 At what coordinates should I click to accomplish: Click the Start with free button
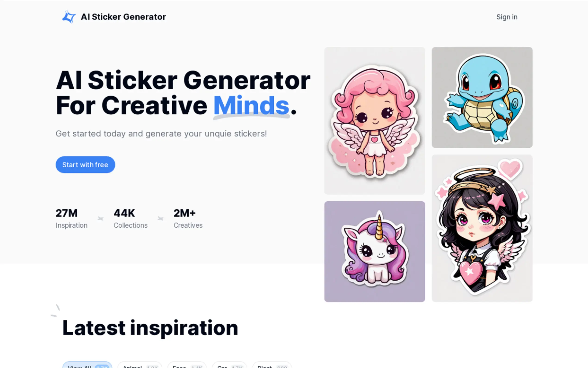point(85,165)
